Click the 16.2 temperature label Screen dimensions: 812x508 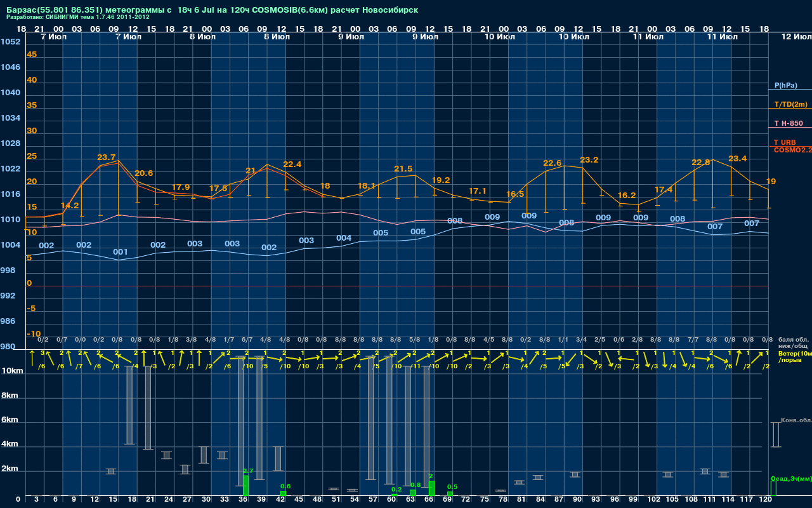coord(626,196)
